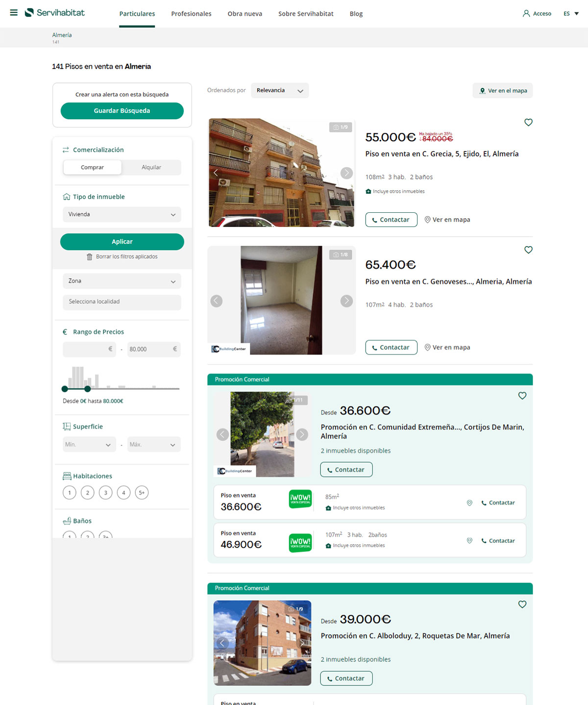
Task: Open the Blog menu item
Action: pos(356,14)
